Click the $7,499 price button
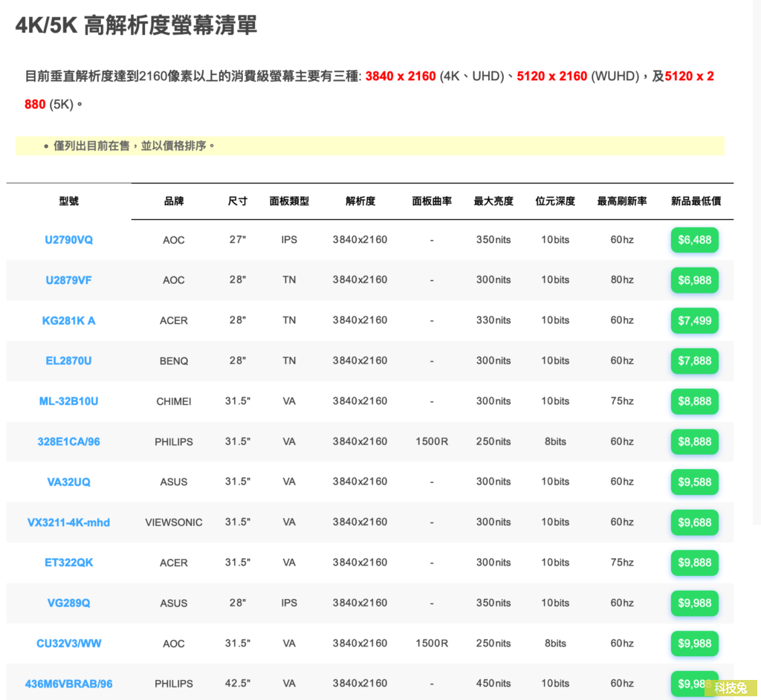The height and width of the screenshot is (700, 761). tap(695, 320)
